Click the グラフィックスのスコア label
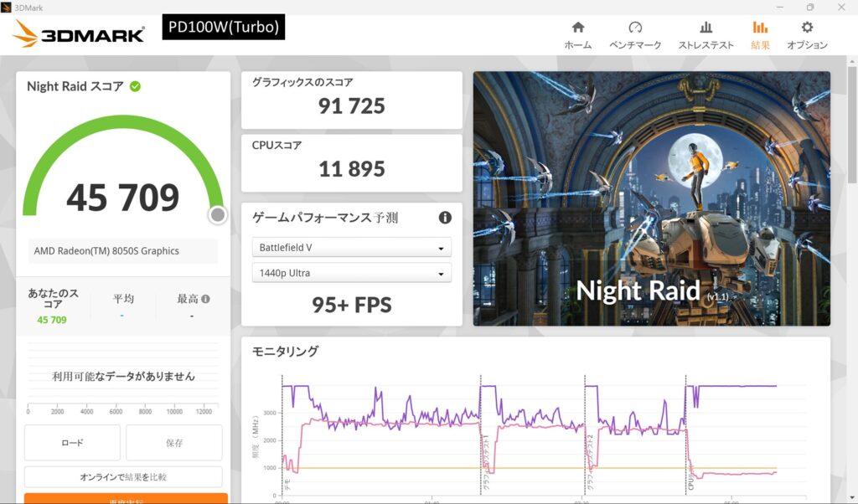Viewport: 858px width, 504px height. pyautogui.click(x=302, y=83)
